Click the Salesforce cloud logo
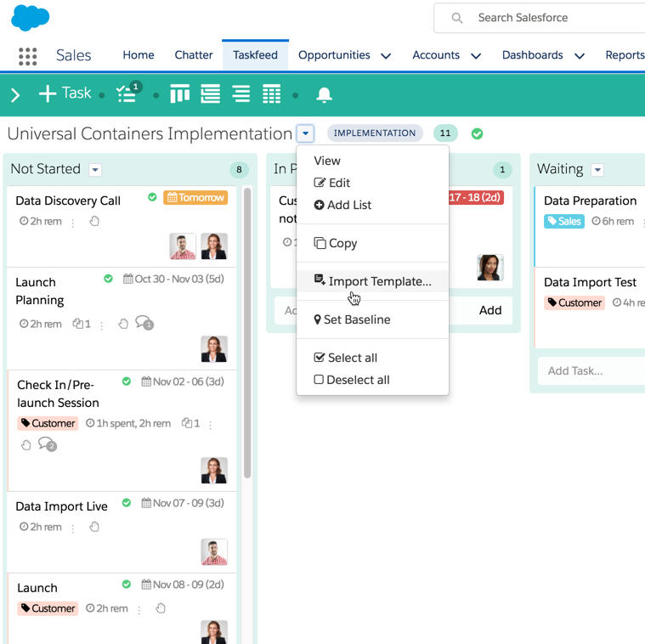The width and height of the screenshot is (645, 644). pos(30,18)
